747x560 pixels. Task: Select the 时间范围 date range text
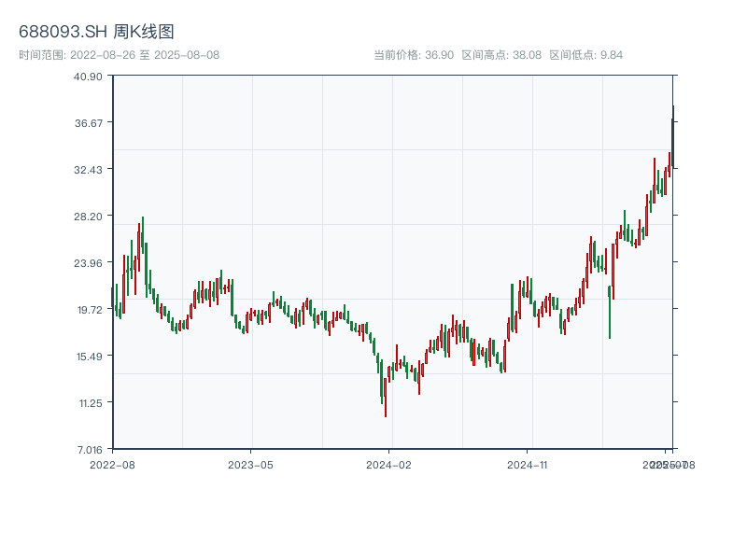[x=119, y=55]
